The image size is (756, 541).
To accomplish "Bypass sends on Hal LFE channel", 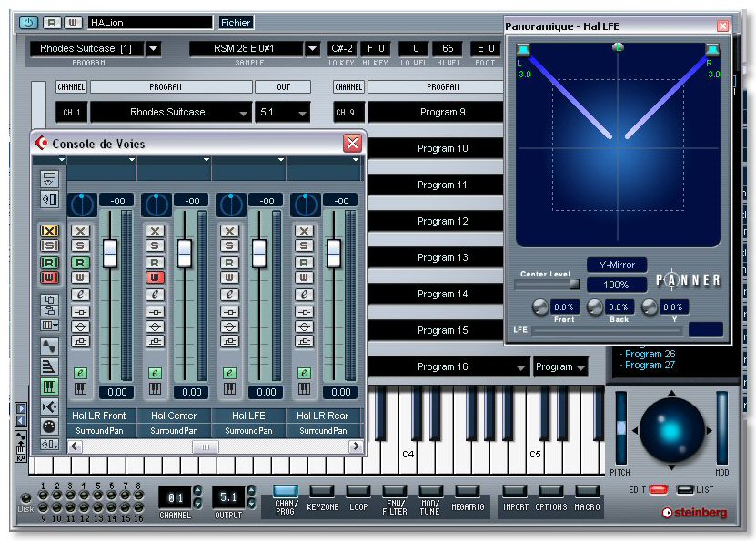I will tap(229, 342).
